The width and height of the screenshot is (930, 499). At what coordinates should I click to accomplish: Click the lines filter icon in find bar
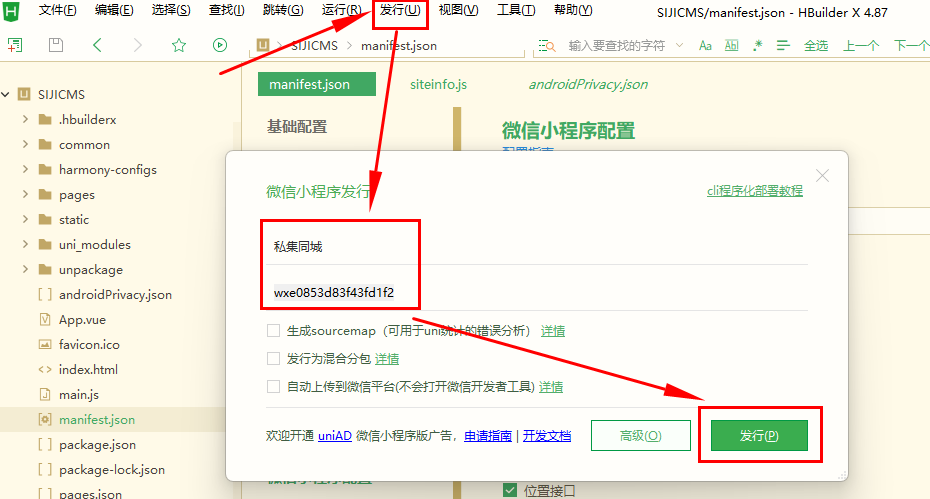(x=783, y=46)
